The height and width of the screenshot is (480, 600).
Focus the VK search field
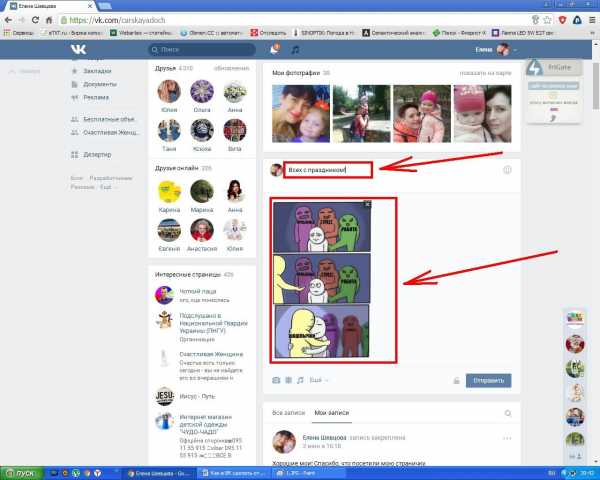[x=202, y=49]
